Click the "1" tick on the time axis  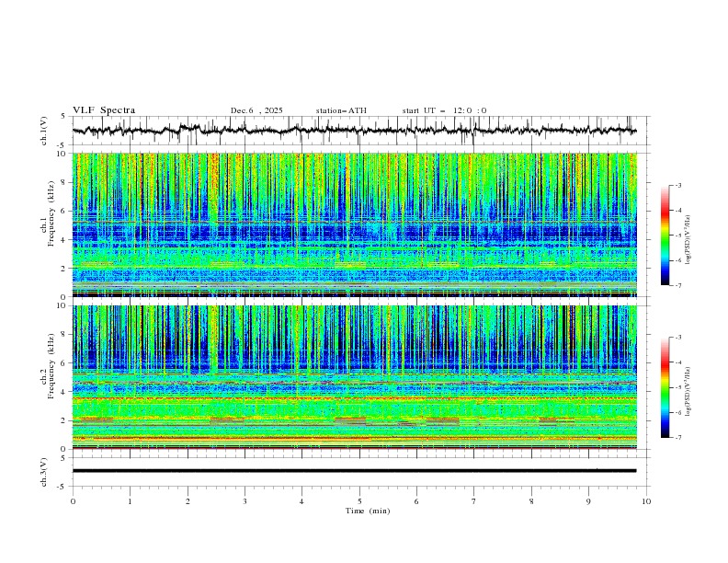(x=130, y=501)
